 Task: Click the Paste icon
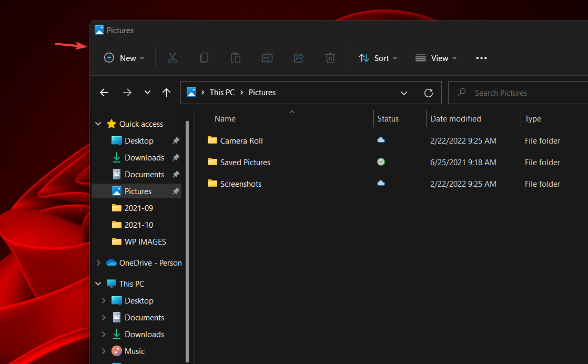point(236,58)
